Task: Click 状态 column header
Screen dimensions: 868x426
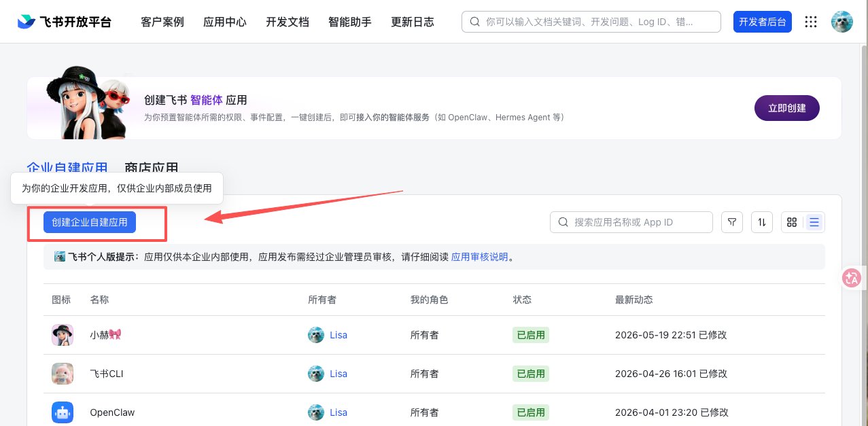Action: [522, 300]
